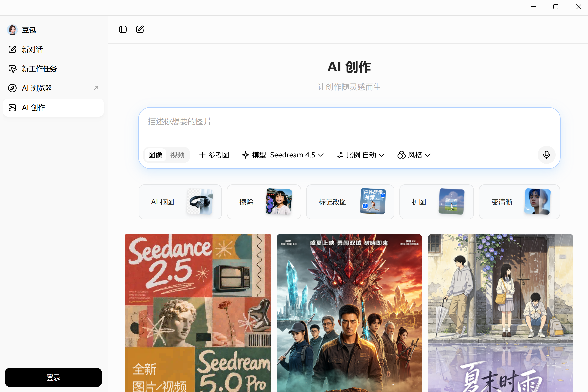Open the 比例 自动 ratio dropdown
Viewport: 588px width, 392px height.
pos(361,155)
